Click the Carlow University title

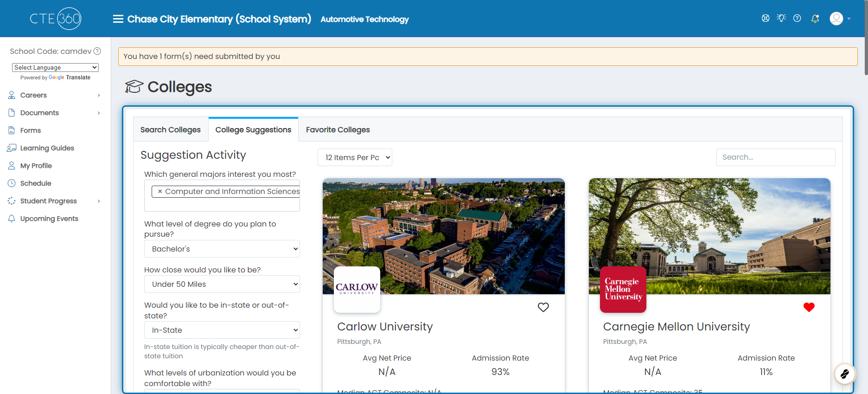tap(385, 327)
